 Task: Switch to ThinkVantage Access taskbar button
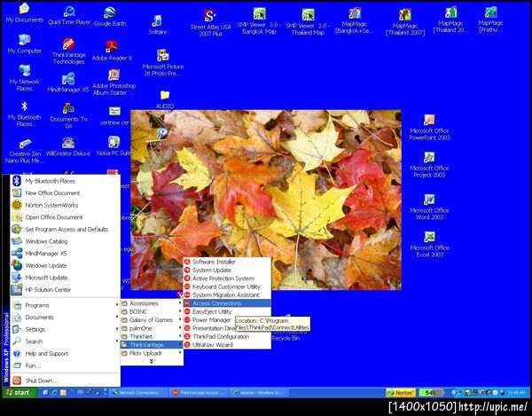pos(199,393)
